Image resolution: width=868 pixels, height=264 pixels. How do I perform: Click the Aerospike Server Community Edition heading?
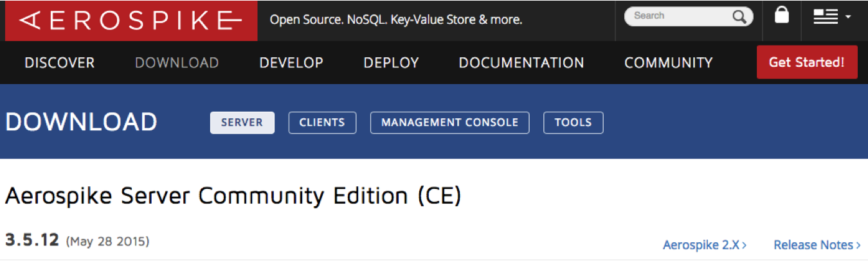(233, 196)
